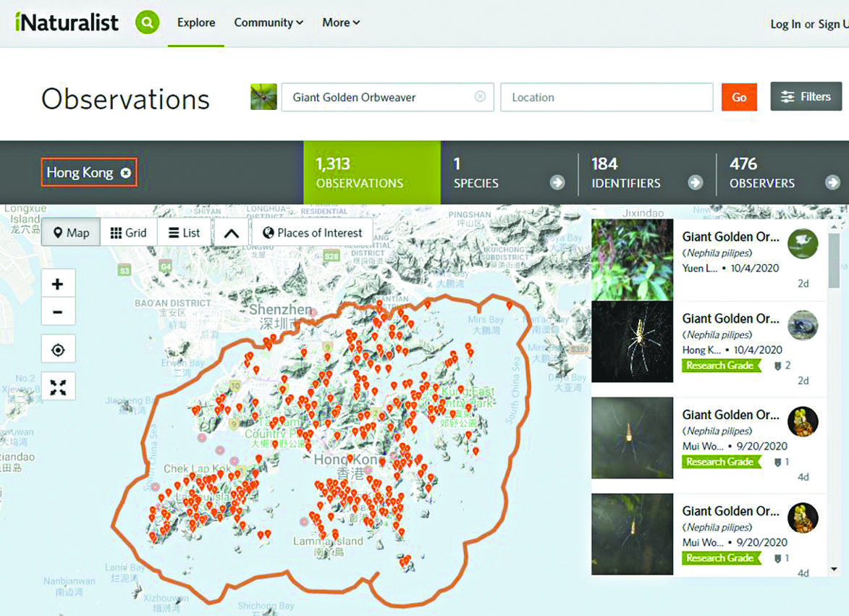Clear the species search field

(480, 96)
